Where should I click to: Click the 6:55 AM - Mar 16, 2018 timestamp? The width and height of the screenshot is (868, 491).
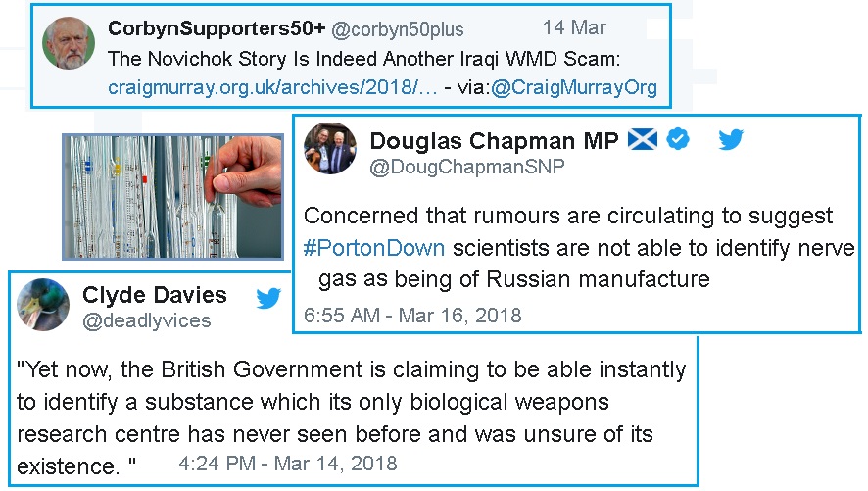click(412, 316)
